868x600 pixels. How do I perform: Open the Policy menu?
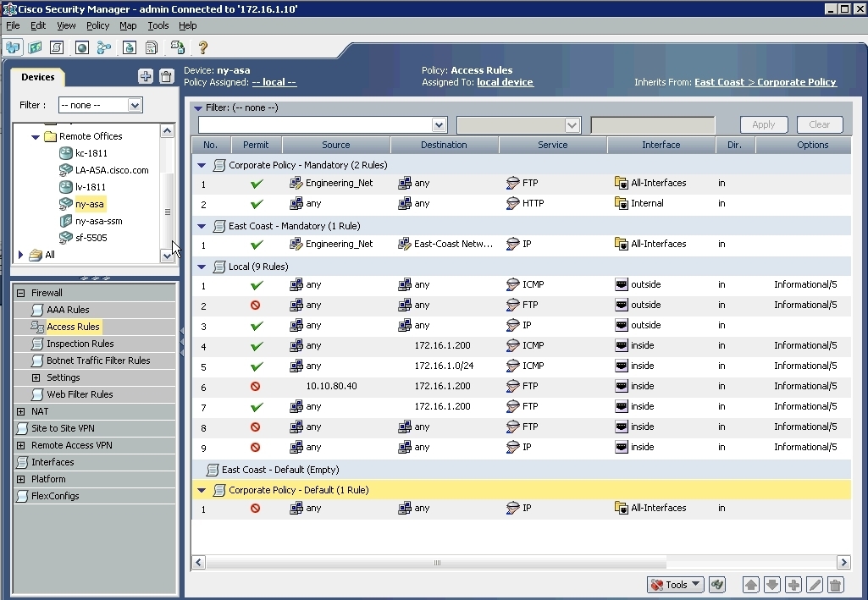(x=97, y=25)
